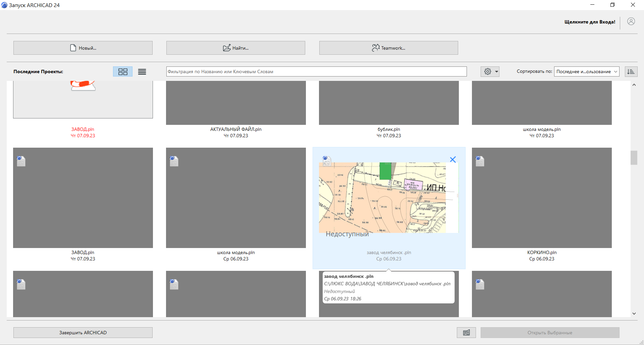Select the завод челябинск map thumbnail
This screenshot has height=345, width=644.
click(x=389, y=198)
